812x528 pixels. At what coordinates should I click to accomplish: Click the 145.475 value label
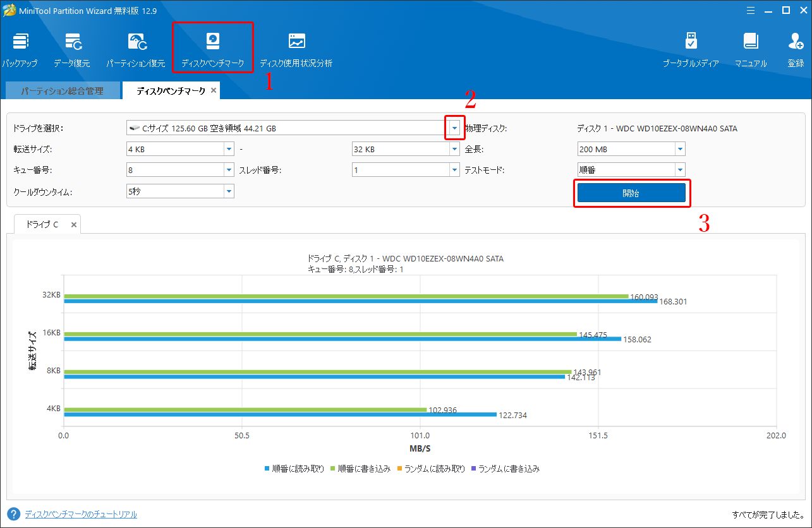pyautogui.click(x=593, y=335)
